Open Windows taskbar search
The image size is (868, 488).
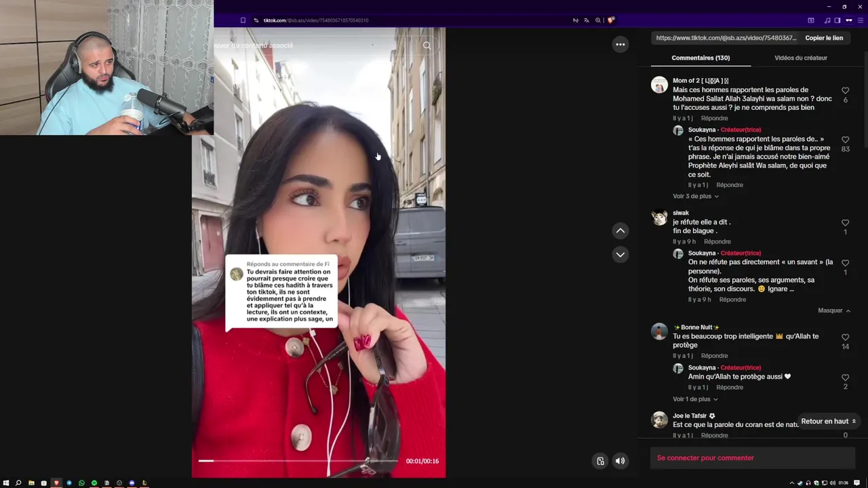[18, 483]
